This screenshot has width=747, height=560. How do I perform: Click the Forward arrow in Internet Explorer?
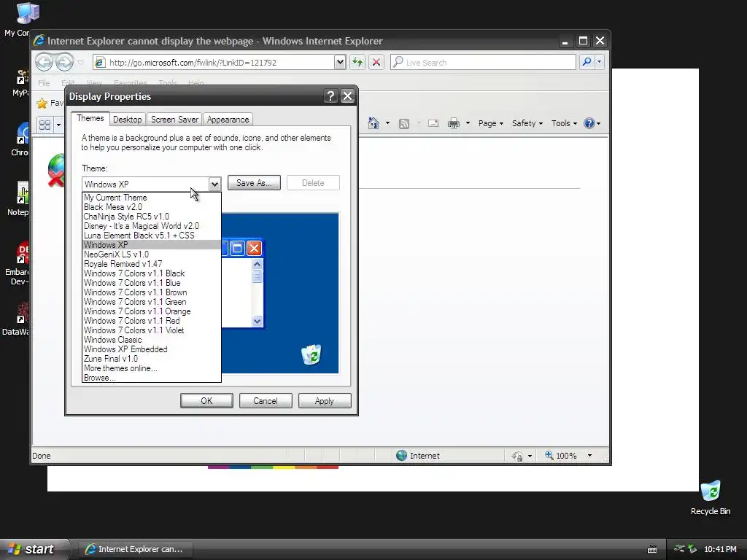point(65,62)
